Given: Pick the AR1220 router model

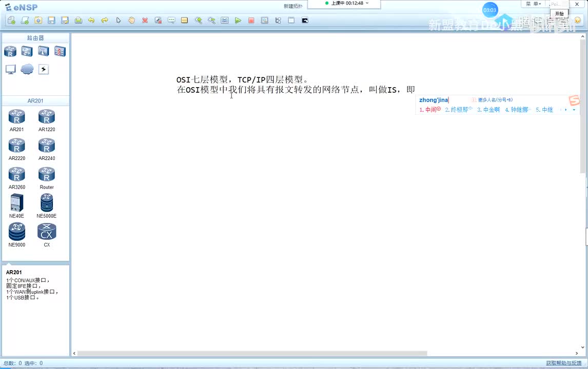Looking at the screenshot, I should tap(47, 120).
